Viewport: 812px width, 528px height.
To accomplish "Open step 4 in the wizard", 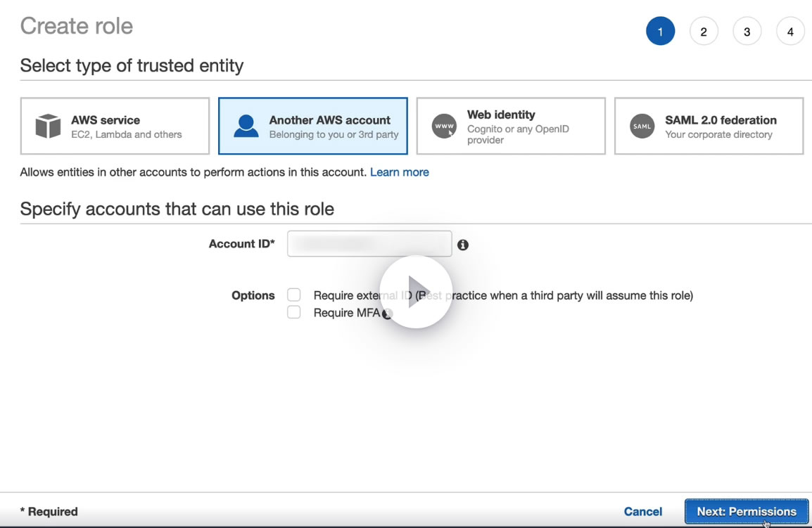I will (x=790, y=32).
